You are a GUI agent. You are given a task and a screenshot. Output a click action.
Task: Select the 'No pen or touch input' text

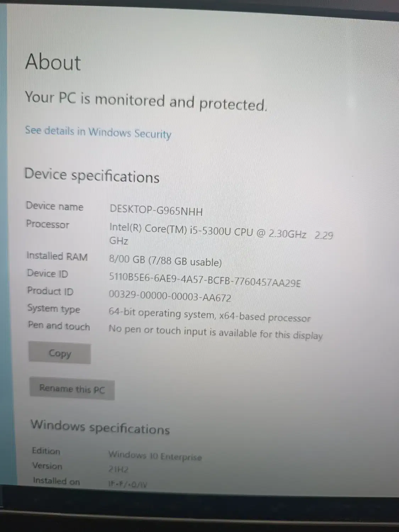pyautogui.click(x=216, y=332)
